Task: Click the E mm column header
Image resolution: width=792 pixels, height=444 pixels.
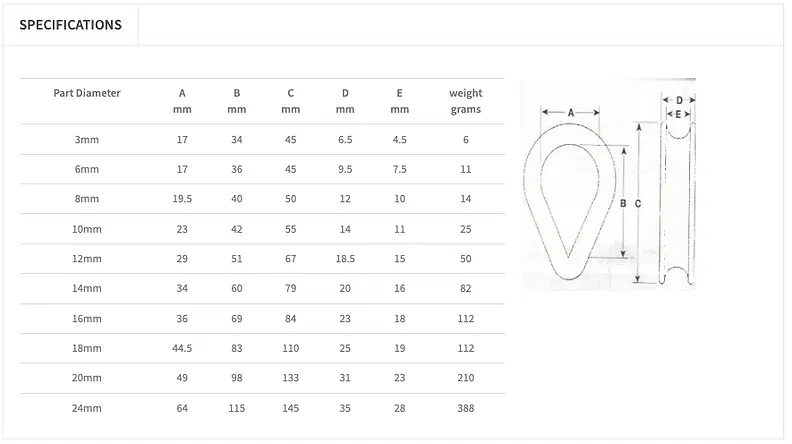Action: click(x=400, y=101)
